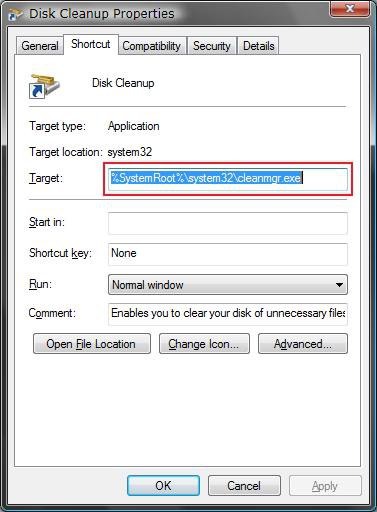Click the Target path input field
Screen dimensions: 377x512
[228, 179]
